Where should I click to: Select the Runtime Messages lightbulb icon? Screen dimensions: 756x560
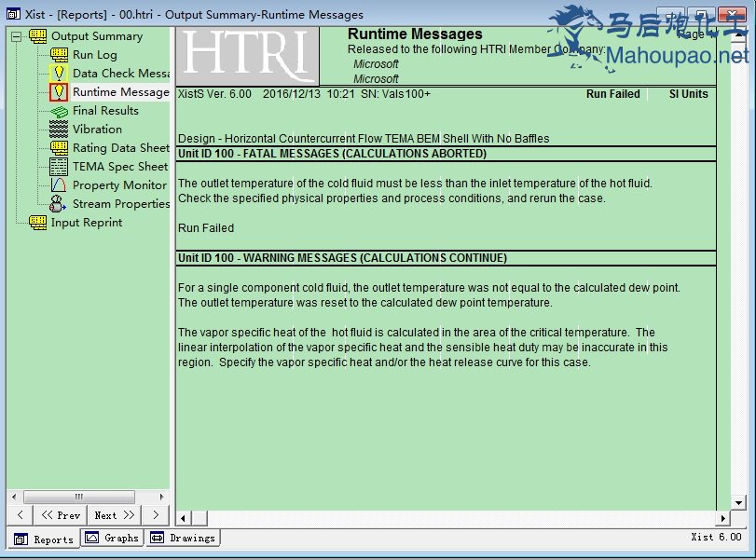(x=59, y=92)
